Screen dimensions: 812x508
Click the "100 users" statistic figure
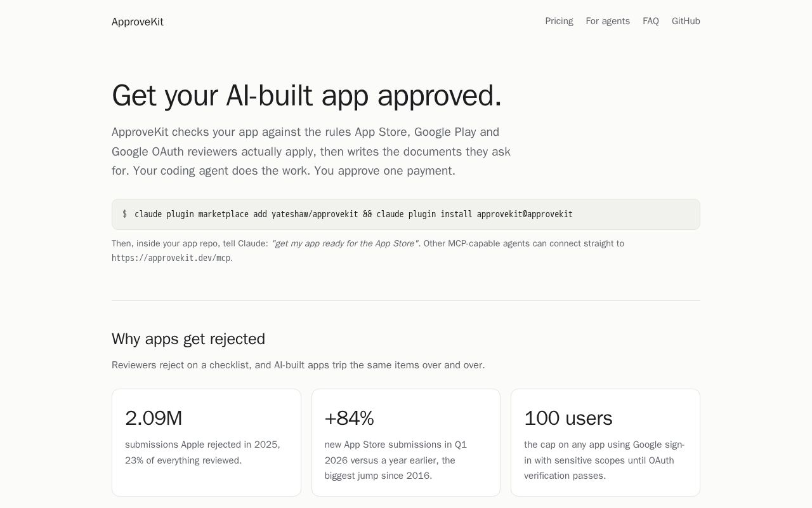coord(568,418)
